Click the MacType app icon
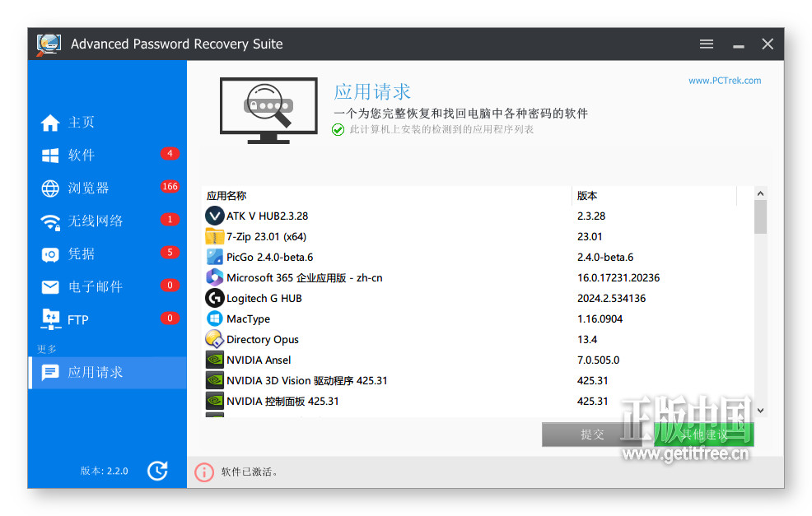 pos(214,318)
